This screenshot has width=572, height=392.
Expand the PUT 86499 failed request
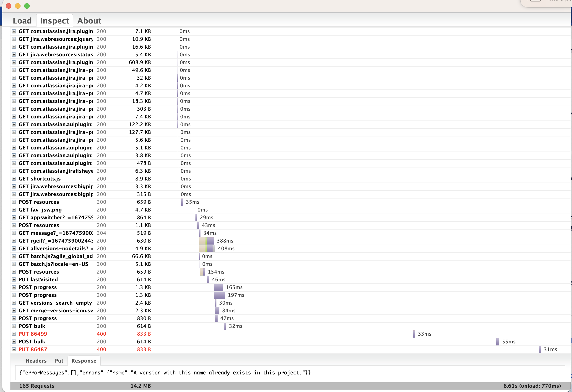pos(14,334)
